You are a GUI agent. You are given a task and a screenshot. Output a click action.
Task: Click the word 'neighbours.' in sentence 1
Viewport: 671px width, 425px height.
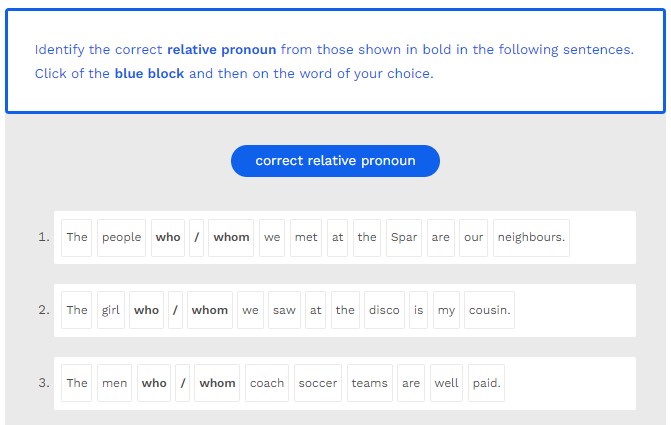pyautogui.click(x=531, y=238)
